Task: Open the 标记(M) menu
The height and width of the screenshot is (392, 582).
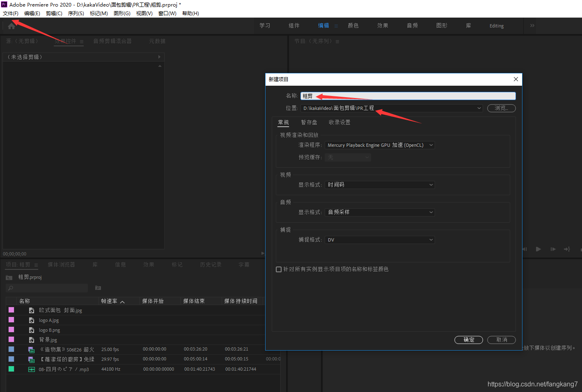Action: 99,14
